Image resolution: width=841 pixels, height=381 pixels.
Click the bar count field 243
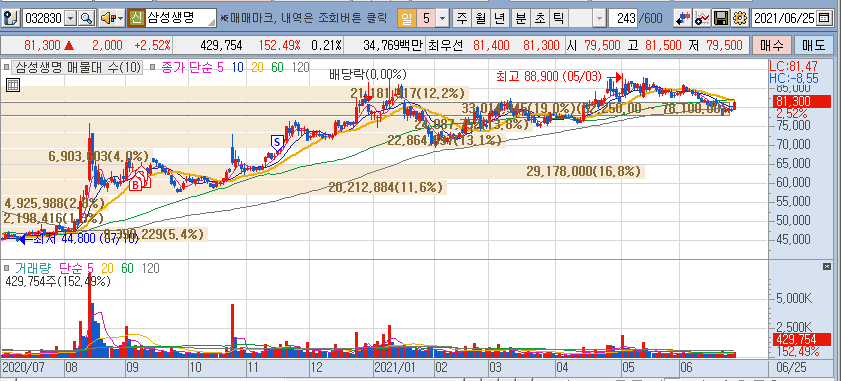point(623,19)
